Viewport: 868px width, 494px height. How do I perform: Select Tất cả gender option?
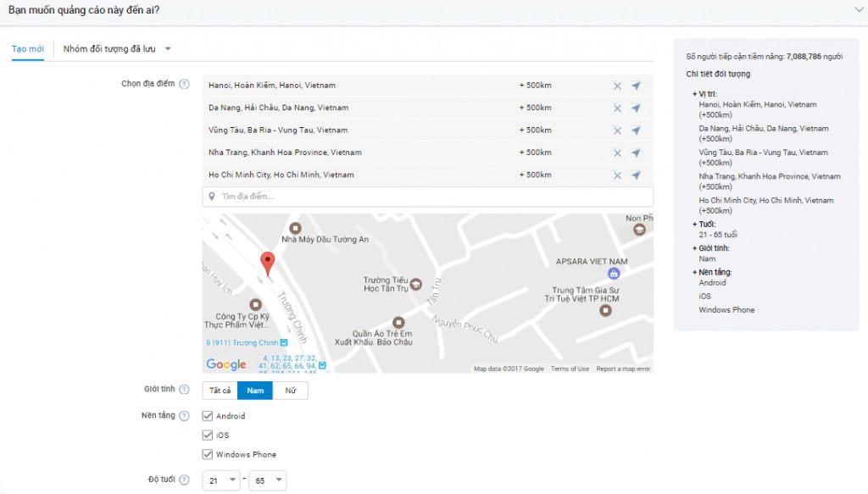pyautogui.click(x=220, y=391)
